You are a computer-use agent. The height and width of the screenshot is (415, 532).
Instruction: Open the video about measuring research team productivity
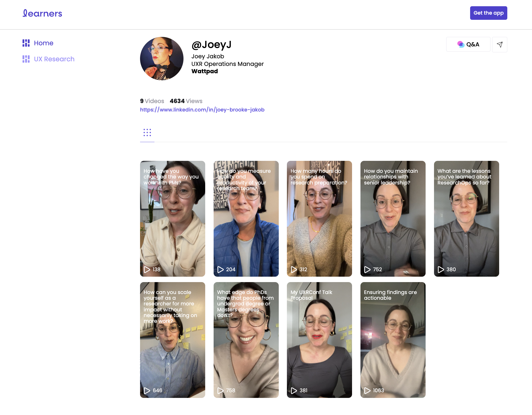click(246, 219)
